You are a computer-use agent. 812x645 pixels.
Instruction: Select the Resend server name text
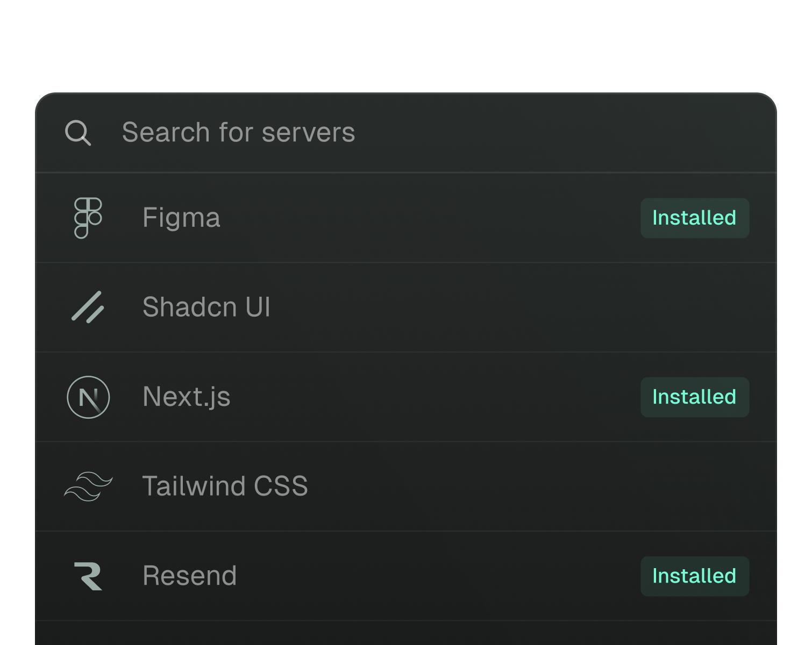coord(189,576)
